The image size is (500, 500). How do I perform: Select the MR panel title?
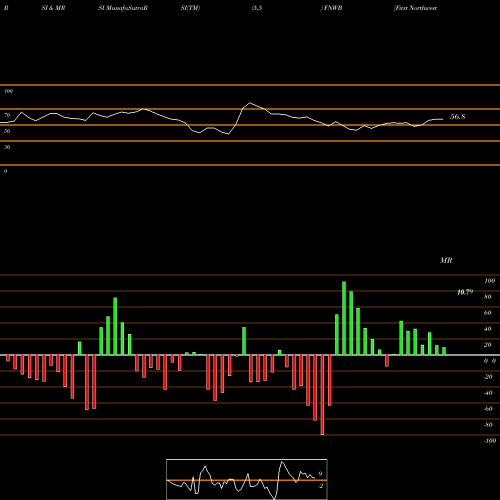(x=446, y=260)
